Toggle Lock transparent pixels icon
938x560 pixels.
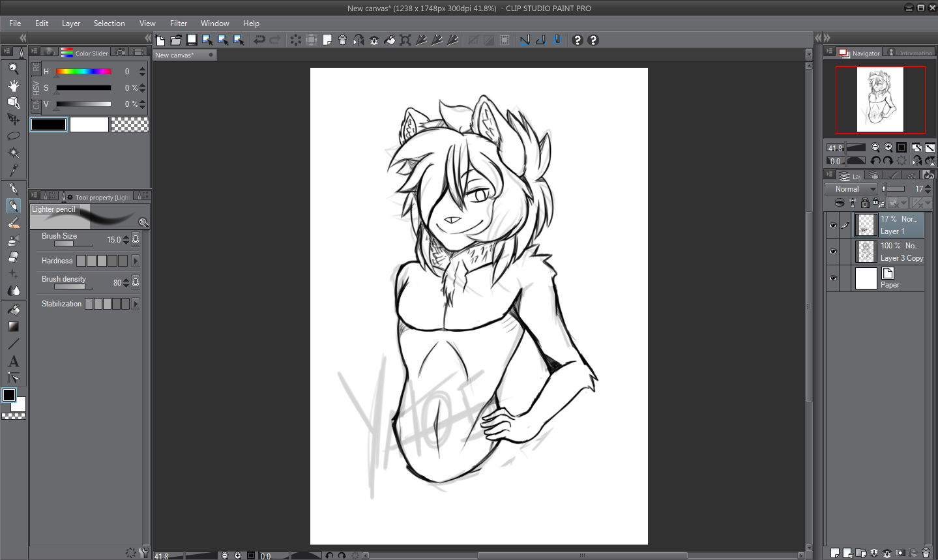(x=878, y=203)
